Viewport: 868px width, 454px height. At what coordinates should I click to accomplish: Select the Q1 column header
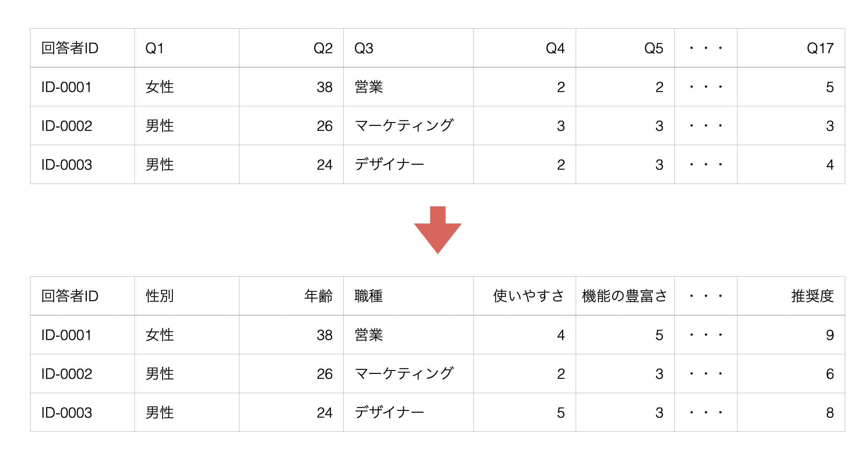(x=187, y=48)
